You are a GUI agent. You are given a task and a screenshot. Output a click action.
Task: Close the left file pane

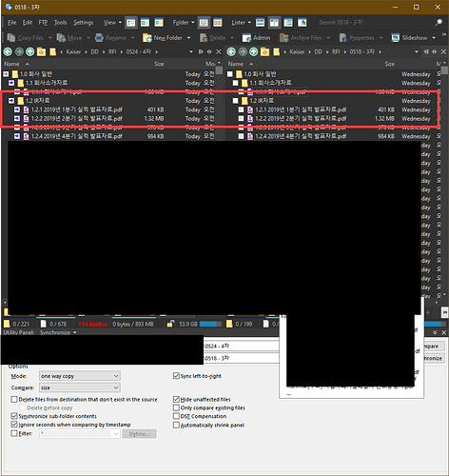point(219,51)
